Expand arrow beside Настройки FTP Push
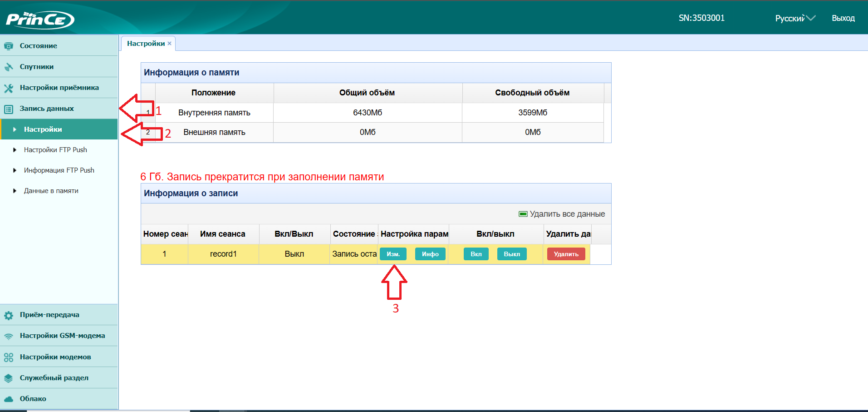The image size is (868, 412). tap(15, 150)
